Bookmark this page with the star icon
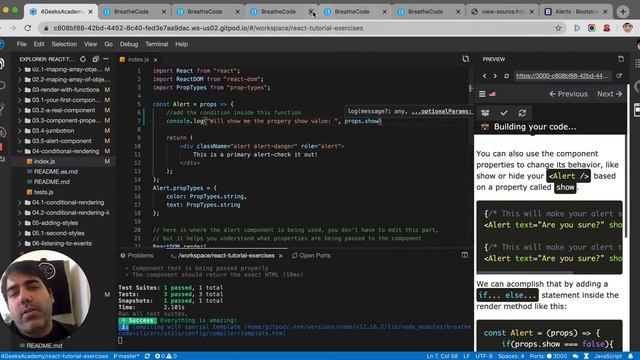This screenshot has height=360, width=640. [x=558, y=28]
